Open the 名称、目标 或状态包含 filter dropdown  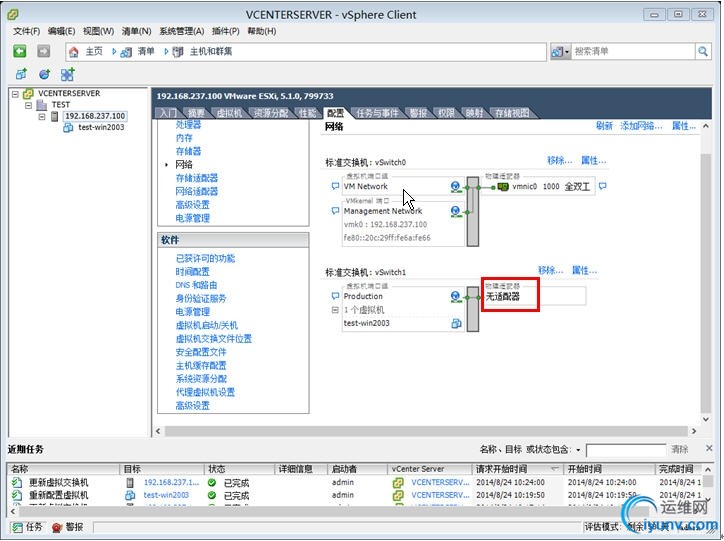578,450
